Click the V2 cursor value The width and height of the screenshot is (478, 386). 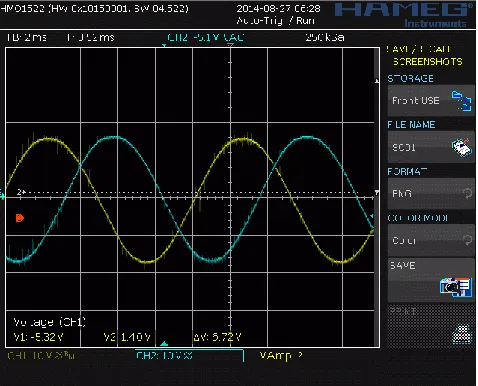click(x=127, y=337)
